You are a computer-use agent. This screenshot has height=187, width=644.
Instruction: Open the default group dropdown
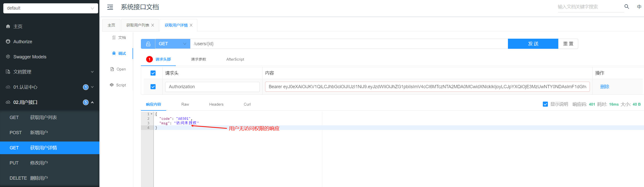pyautogui.click(x=51, y=8)
